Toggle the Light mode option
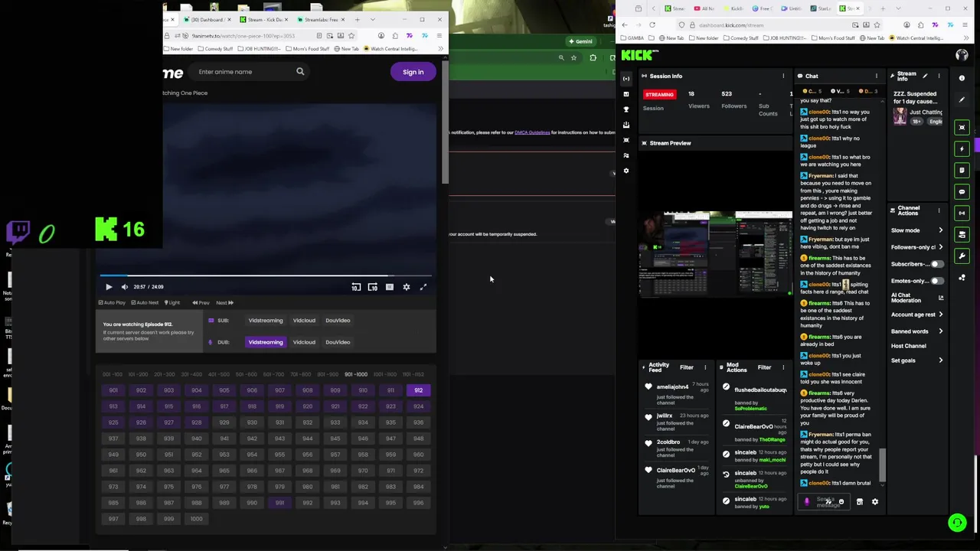This screenshot has height=551, width=980. tap(172, 302)
